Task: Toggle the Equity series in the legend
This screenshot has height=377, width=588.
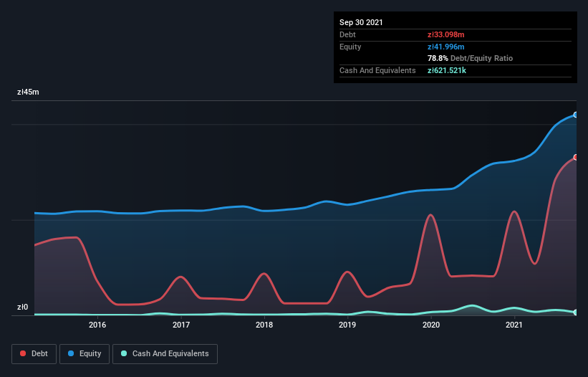Action: click(85, 354)
